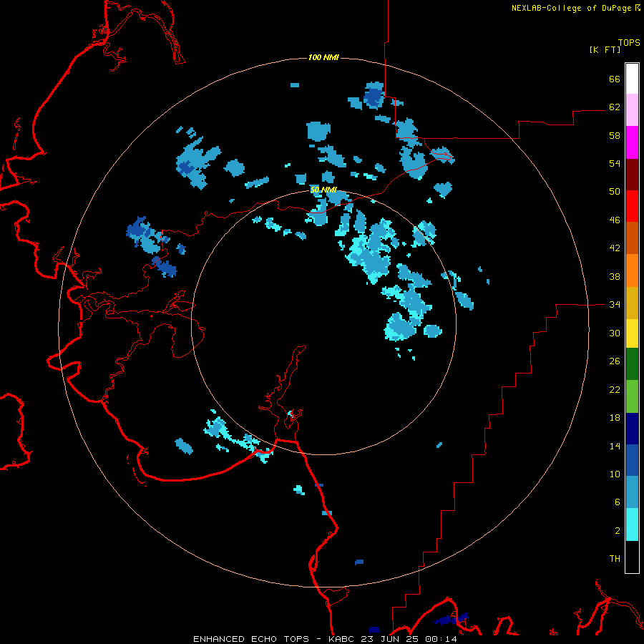This screenshot has width=644, height=644.
Task: Pick the dark orange legend swatch
Action: (x=632, y=238)
